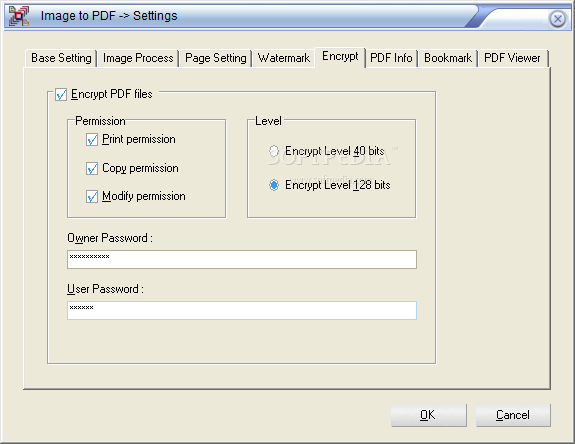The width and height of the screenshot is (575, 444).
Task: Focus the User Password field
Action: coord(242,311)
